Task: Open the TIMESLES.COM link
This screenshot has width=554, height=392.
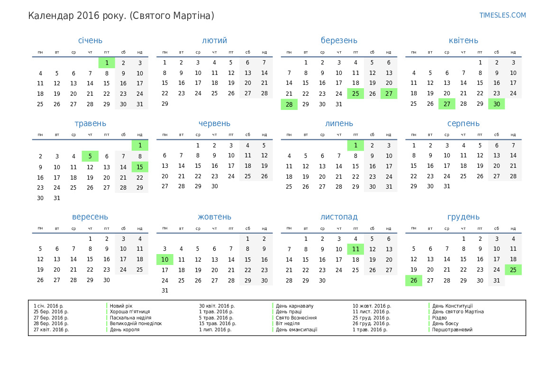Action: 502,15
